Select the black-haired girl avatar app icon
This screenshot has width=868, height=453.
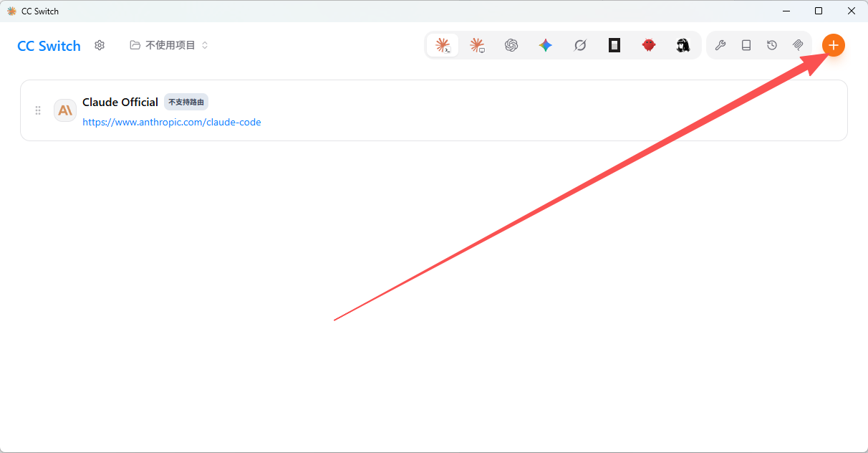click(683, 45)
